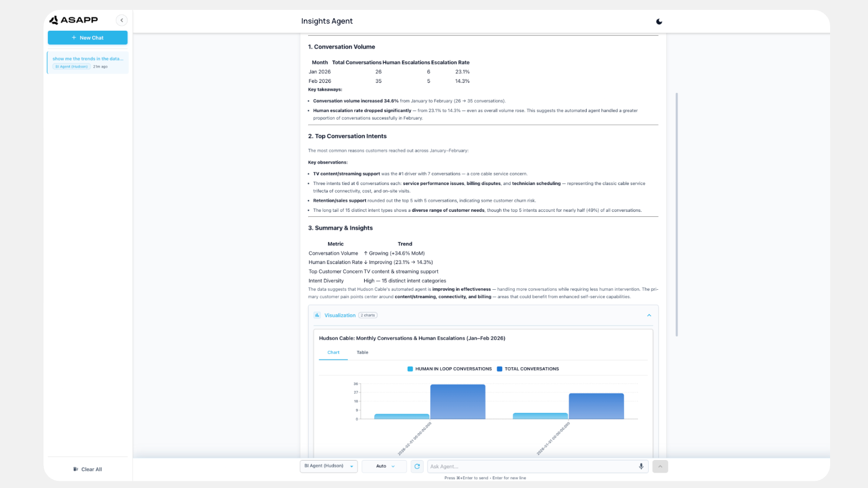The image size is (868, 488).
Task: Start a New Chat
Action: click(87, 38)
